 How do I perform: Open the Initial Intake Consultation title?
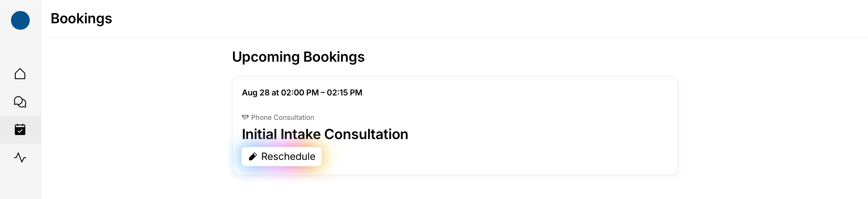pyautogui.click(x=325, y=134)
